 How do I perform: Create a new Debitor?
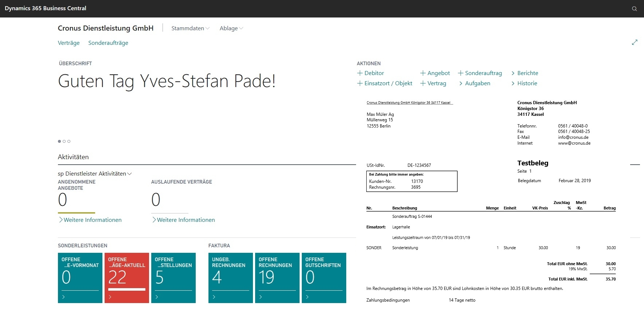pyautogui.click(x=370, y=73)
